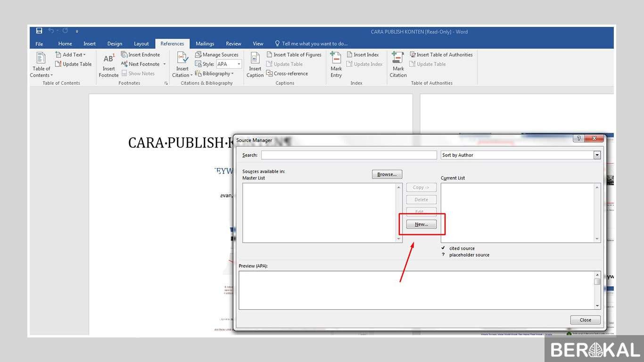Click Insert Table of Figures
This screenshot has height=362, width=644.
coord(294,55)
